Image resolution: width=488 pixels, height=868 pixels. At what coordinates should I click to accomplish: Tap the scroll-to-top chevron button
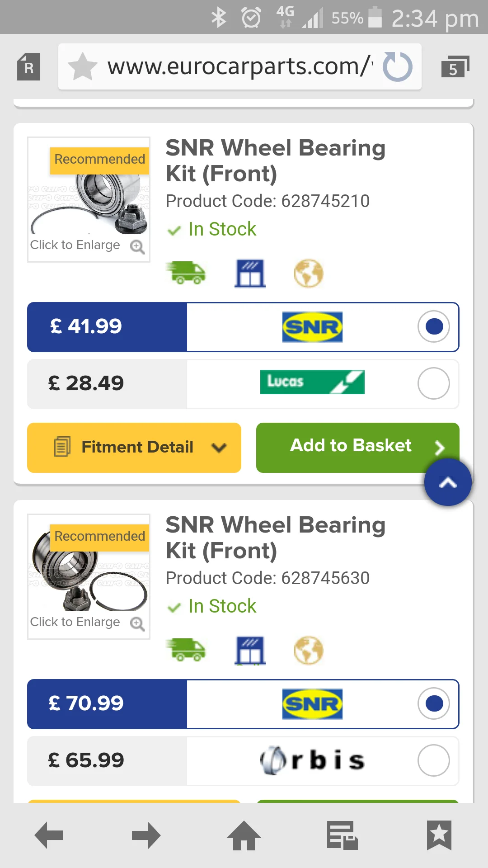[x=448, y=482]
